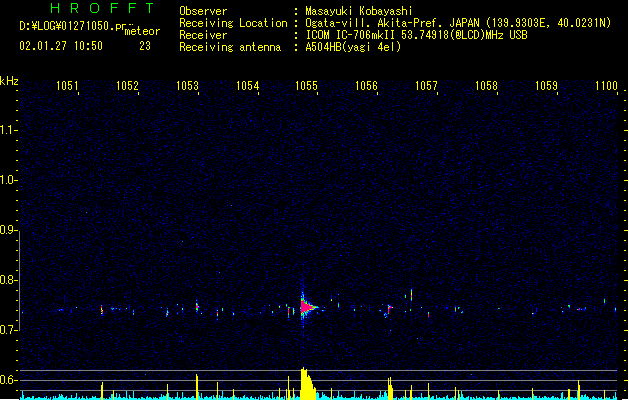
Task: Click time axis label 1100
Action: point(606,86)
